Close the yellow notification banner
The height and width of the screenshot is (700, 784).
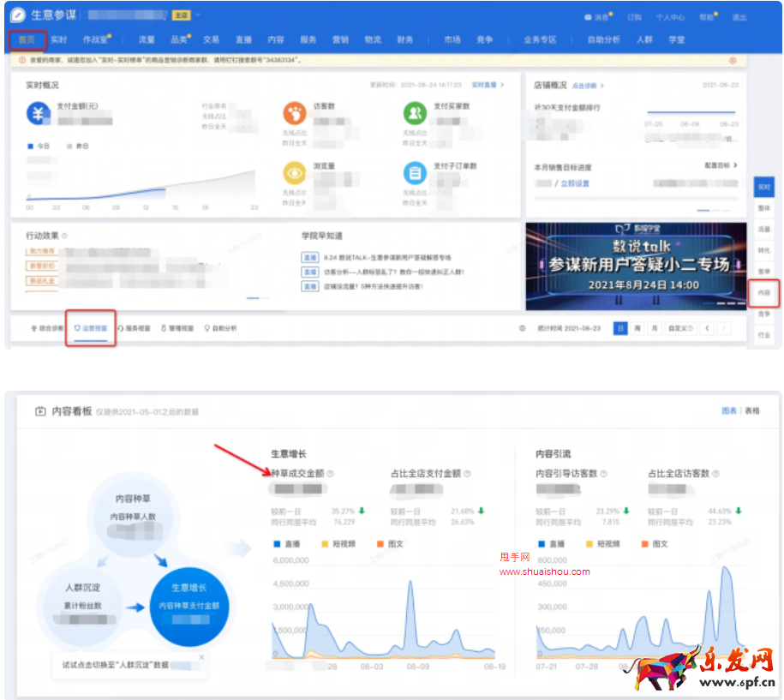point(733,61)
